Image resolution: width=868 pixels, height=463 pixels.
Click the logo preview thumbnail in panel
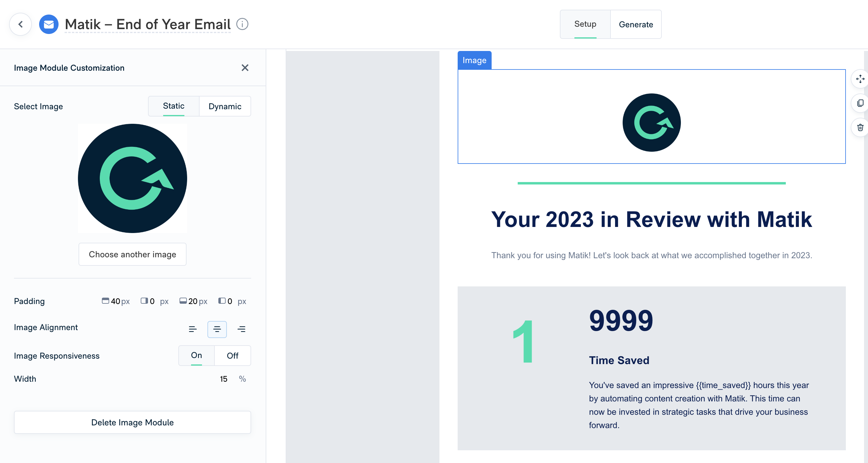click(133, 178)
